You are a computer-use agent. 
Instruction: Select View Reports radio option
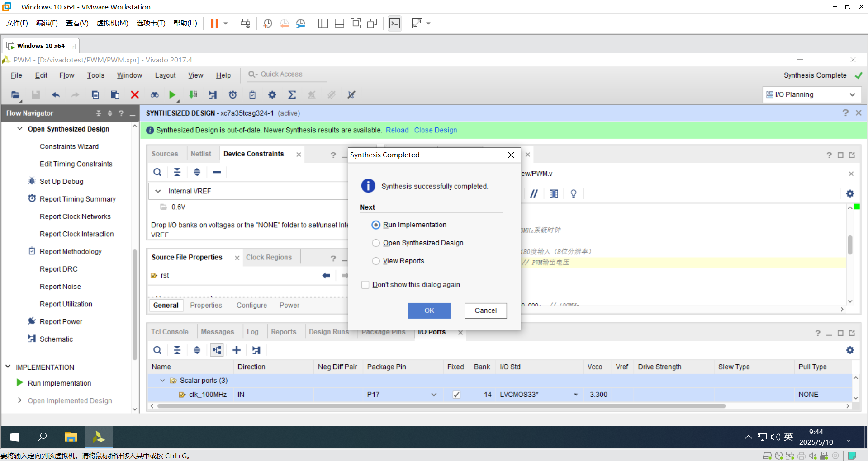point(376,261)
